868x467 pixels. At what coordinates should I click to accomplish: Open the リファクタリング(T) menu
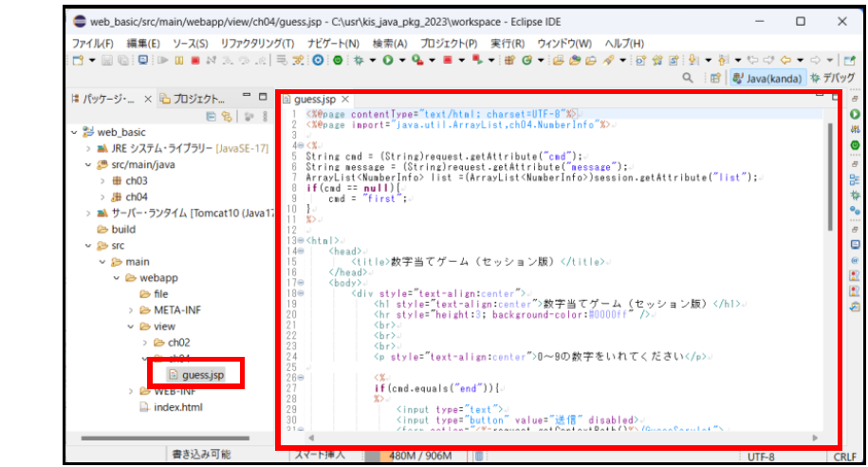click(256, 44)
